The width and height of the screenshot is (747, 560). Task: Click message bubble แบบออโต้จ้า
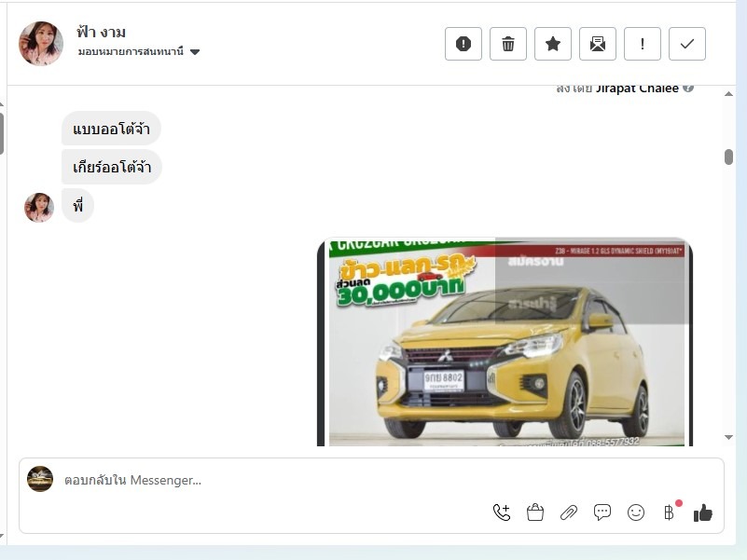click(111, 129)
